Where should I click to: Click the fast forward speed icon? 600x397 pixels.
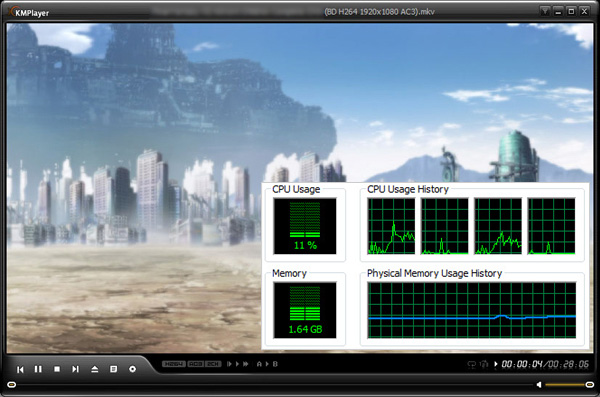pyautogui.click(x=246, y=364)
